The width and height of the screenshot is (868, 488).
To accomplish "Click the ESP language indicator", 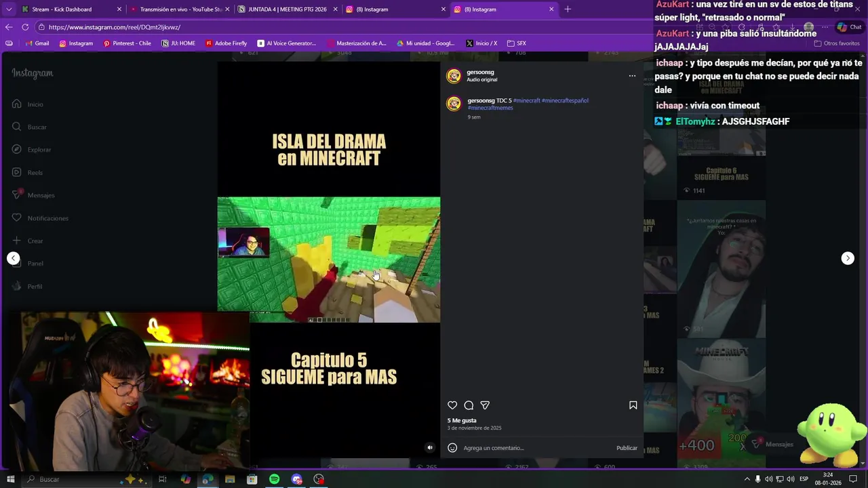I will pyautogui.click(x=804, y=479).
